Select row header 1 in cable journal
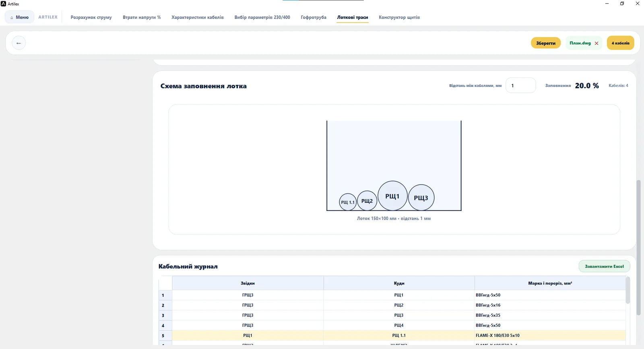This screenshot has height=349, width=644. pyautogui.click(x=165, y=295)
